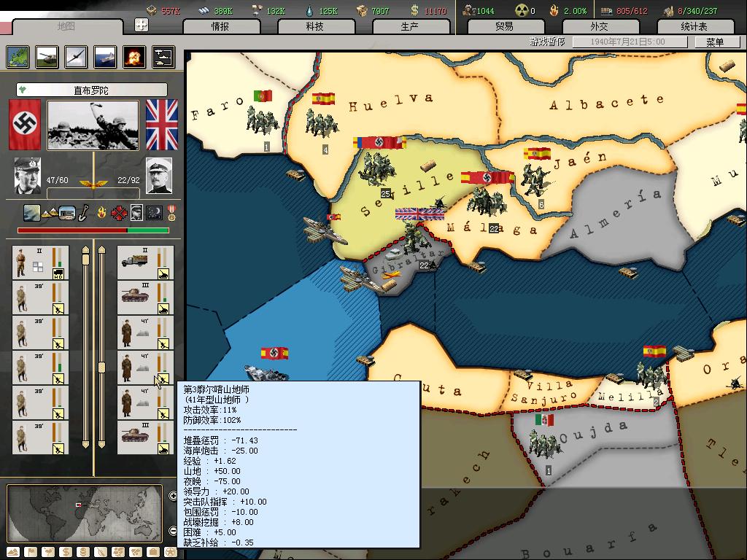Open the 生产 tab

[x=410, y=26]
